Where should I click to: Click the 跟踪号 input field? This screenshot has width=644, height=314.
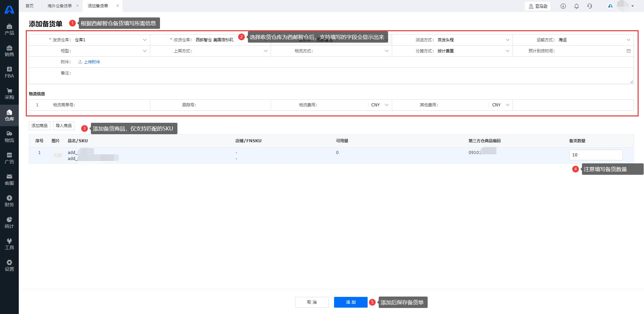click(233, 105)
